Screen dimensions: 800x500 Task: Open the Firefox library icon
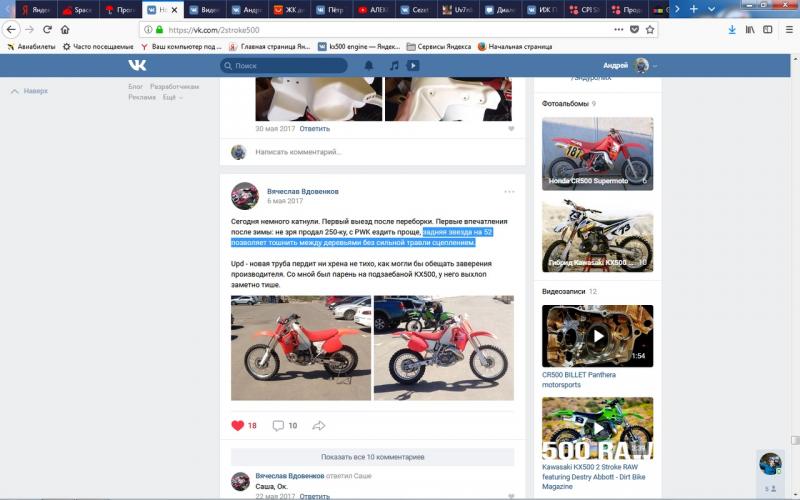(749, 30)
